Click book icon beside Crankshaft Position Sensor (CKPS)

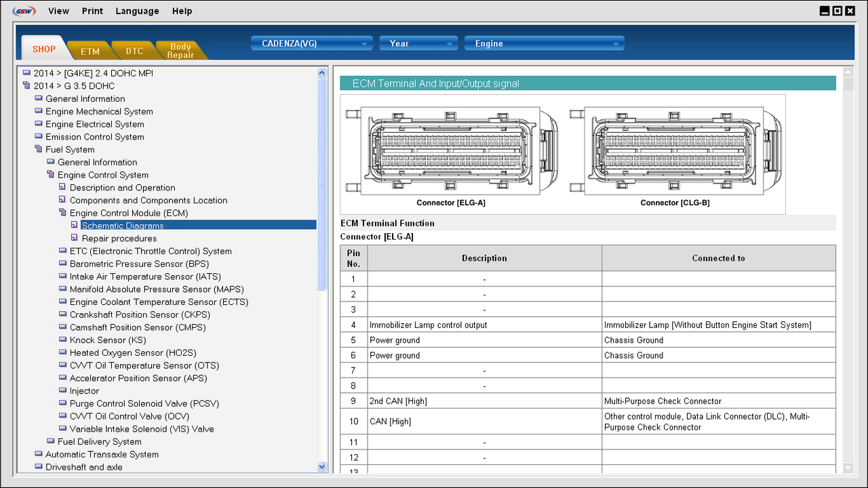click(63, 314)
